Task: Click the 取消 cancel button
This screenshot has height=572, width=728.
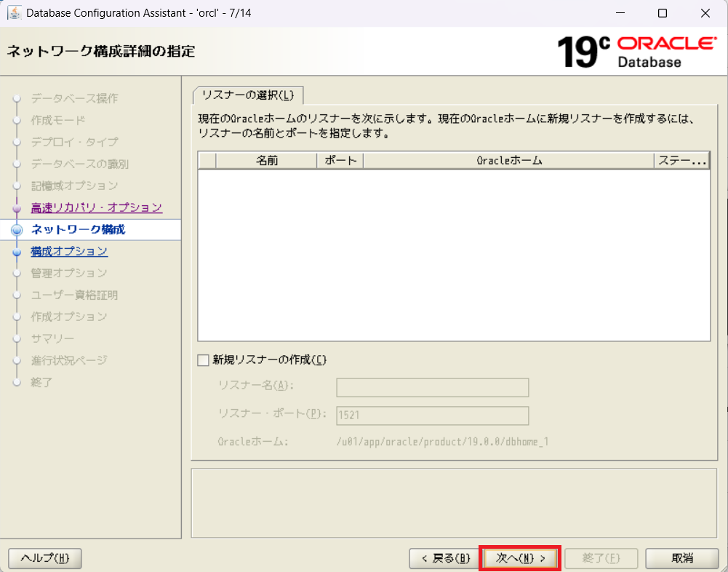Action: point(681,558)
